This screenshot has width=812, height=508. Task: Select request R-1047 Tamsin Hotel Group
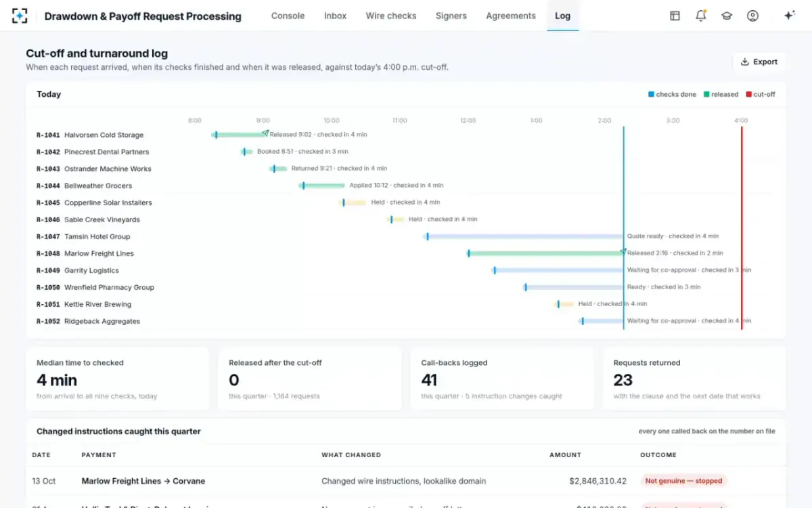point(83,236)
